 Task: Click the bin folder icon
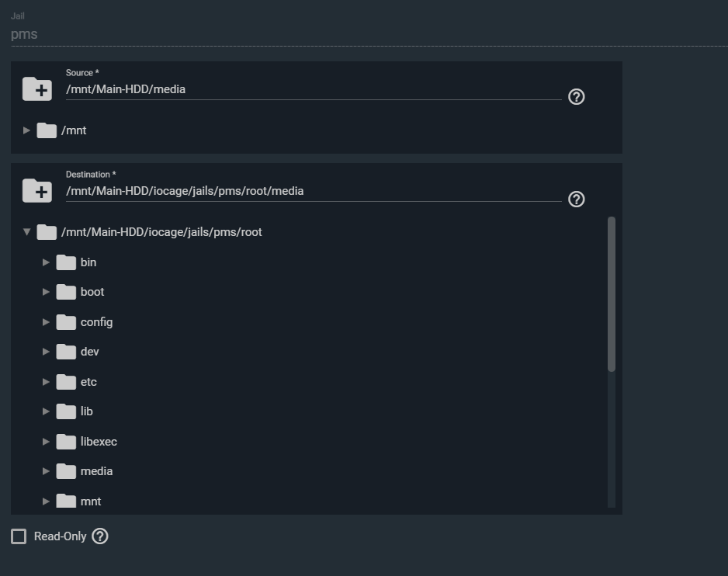coord(66,262)
